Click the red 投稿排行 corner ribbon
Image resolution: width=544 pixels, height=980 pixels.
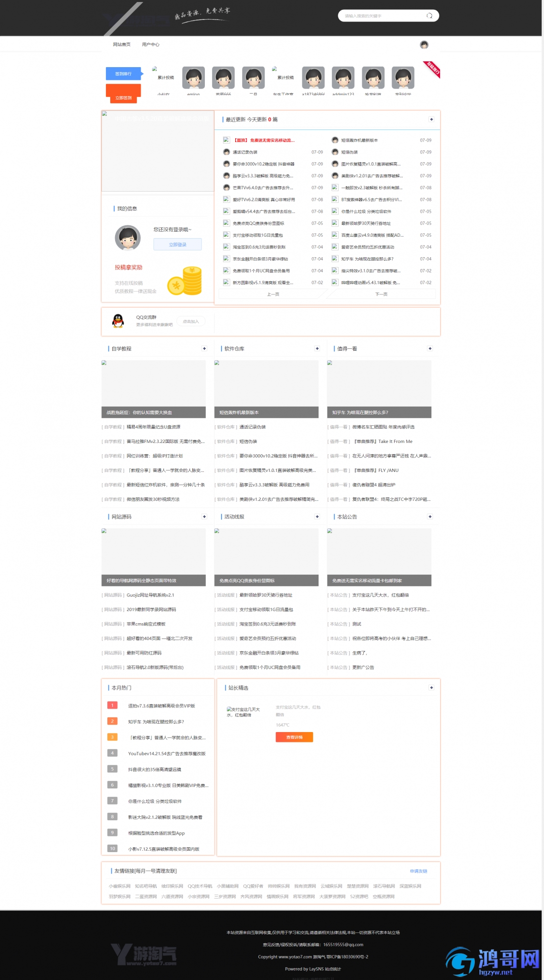(432, 69)
